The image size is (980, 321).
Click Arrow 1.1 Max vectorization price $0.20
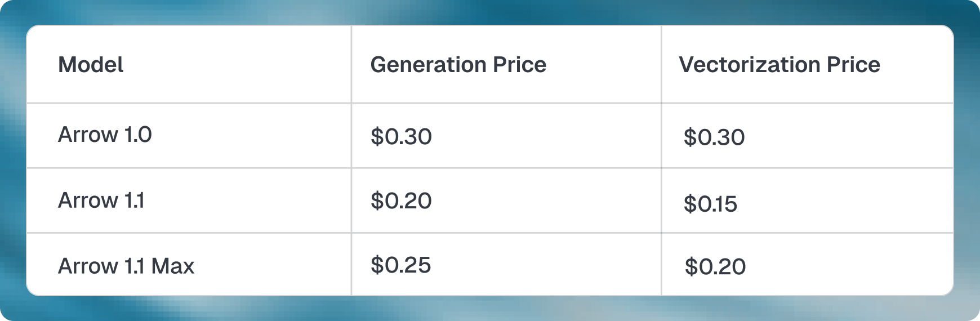point(715,267)
